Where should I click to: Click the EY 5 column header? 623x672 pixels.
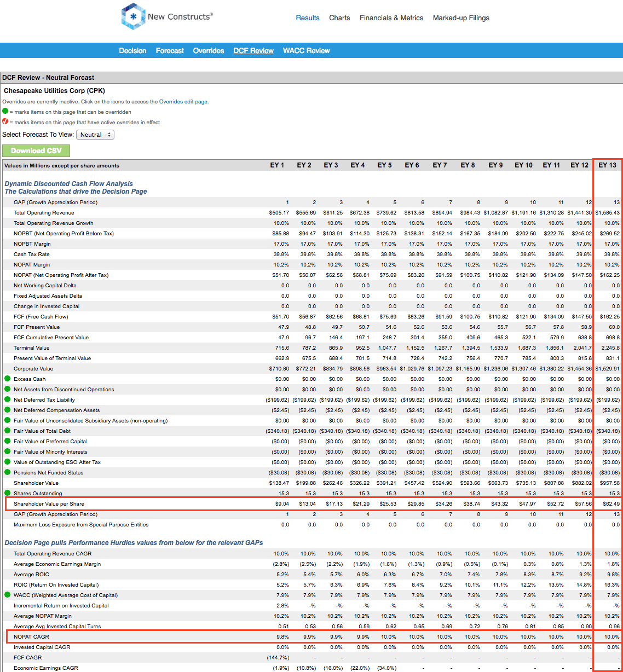pos(385,165)
